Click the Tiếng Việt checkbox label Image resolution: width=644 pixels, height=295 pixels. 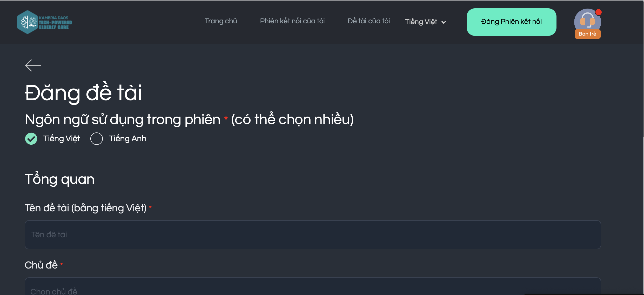[x=62, y=139]
